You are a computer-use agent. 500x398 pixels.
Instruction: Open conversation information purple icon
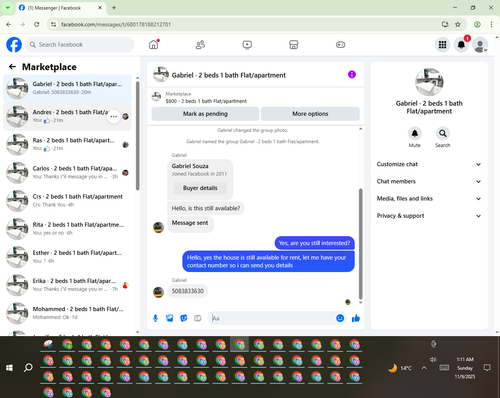click(x=352, y=74)
